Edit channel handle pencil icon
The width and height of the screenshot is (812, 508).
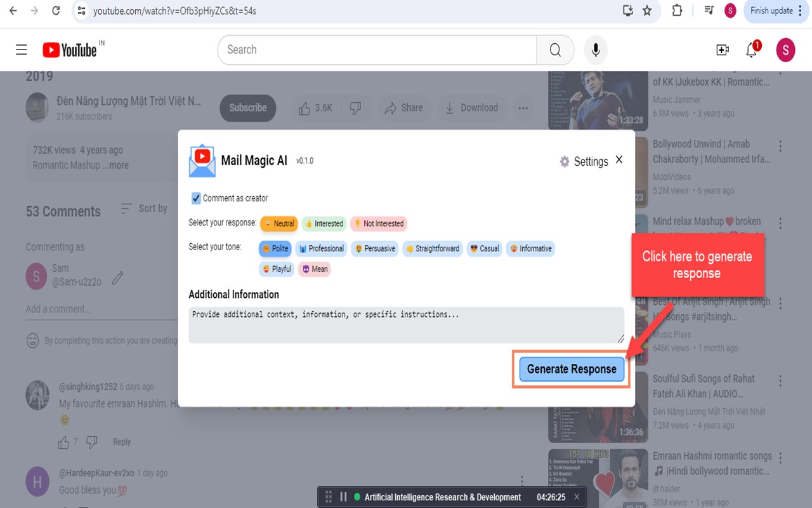click(118, 277)
